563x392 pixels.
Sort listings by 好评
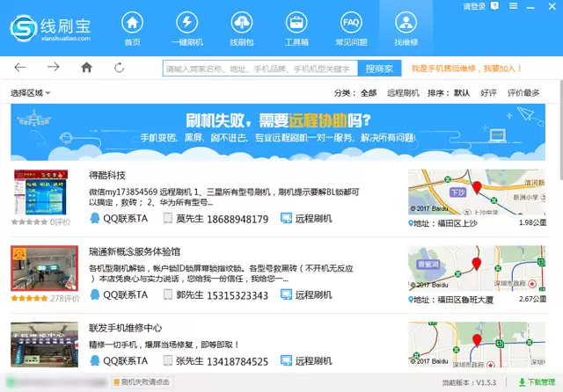click(x=488, y=92)
